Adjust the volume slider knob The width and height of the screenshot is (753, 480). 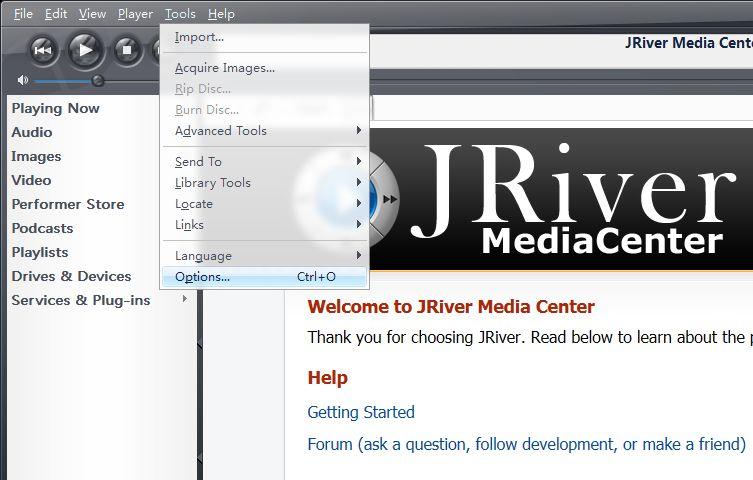pyautogui.click(x=98, y=81)
